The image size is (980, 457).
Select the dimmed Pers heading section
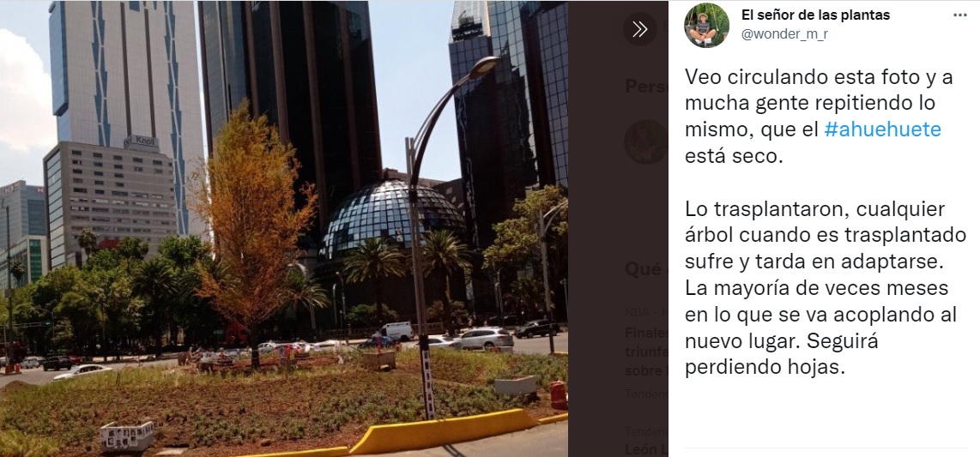646,86
